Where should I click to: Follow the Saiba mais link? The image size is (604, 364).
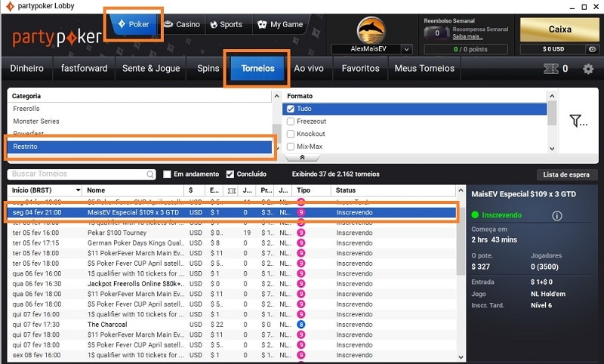[x=467, y=36]
